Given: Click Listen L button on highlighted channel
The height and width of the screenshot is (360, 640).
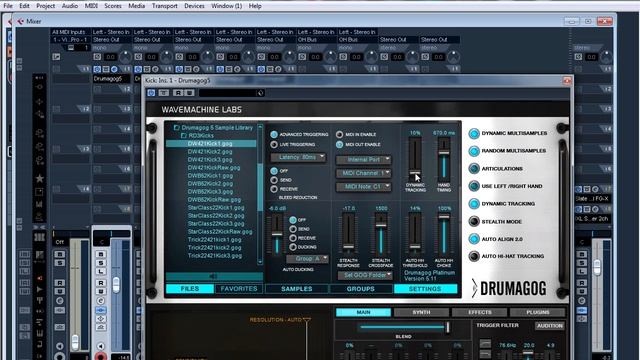Looking at the screenshot, I should tap(101, 271).
